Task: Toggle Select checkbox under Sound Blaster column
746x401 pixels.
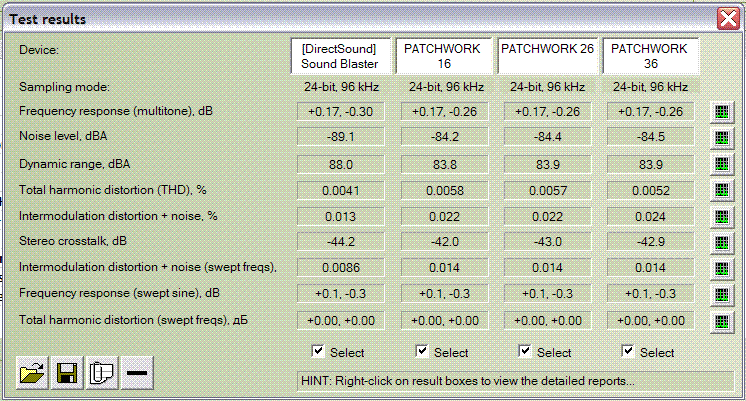Action: click(x=318, y=352)
